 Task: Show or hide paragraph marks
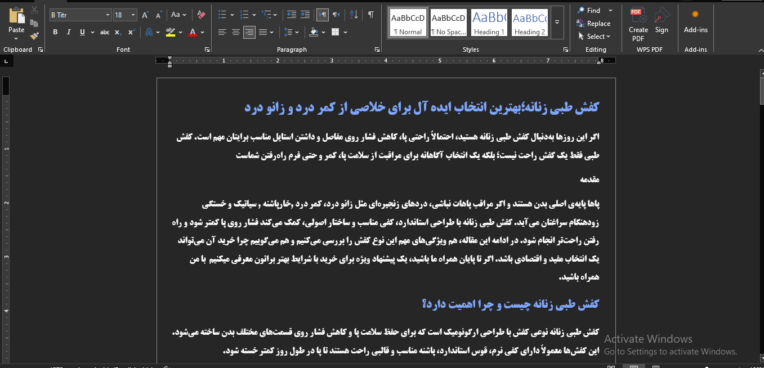point(371,15)
